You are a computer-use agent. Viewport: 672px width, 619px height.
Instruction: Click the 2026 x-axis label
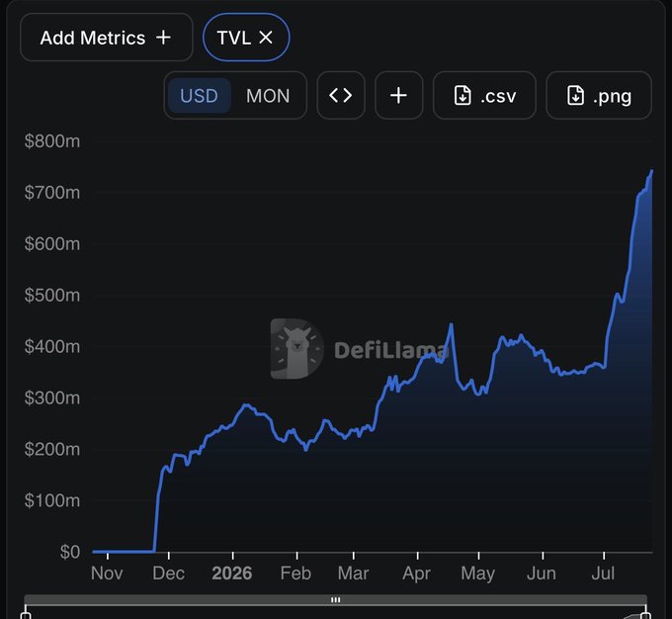tap(232, 574)
